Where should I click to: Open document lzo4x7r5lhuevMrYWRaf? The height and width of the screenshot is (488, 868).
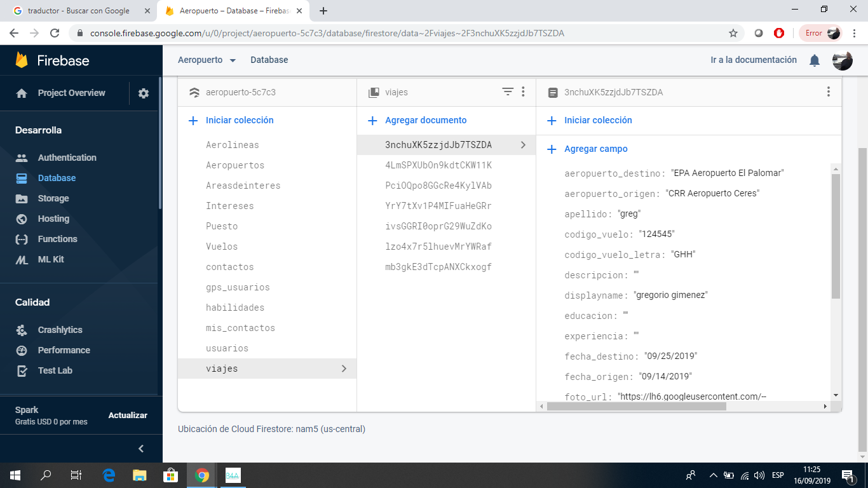pos(438,247)
